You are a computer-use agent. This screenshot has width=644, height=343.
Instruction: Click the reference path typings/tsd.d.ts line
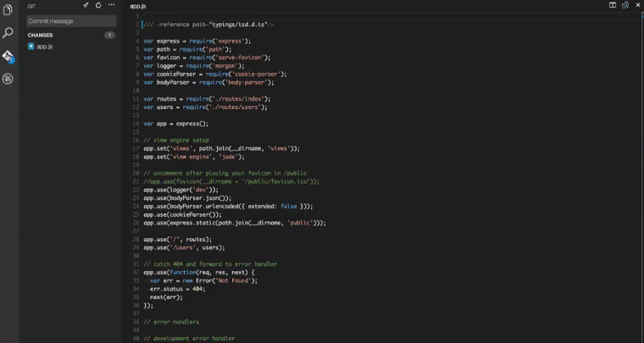(208, 25)
